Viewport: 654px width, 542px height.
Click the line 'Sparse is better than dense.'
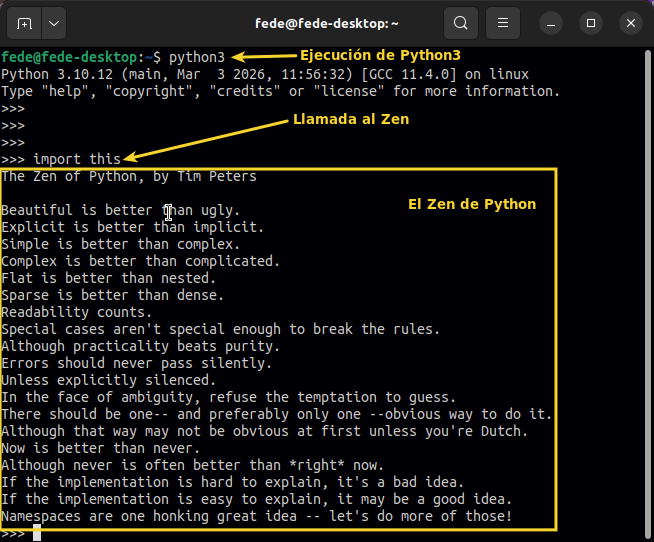click(113, 295)
